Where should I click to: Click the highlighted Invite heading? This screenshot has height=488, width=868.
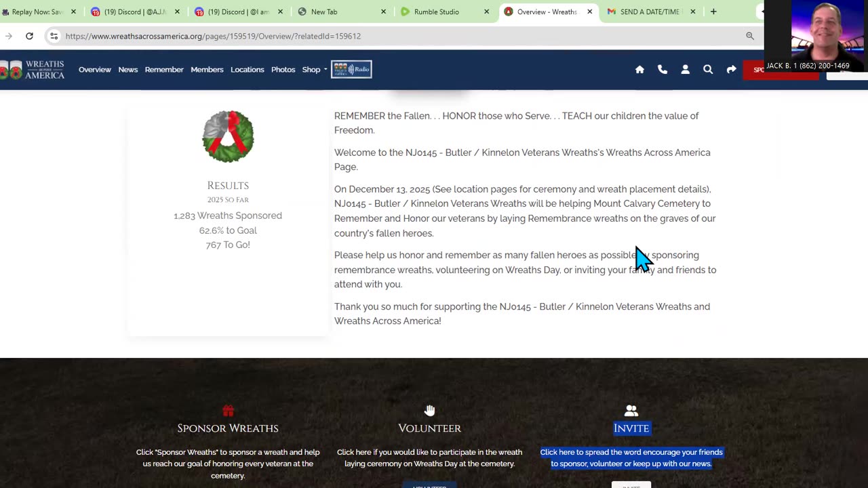click(x=631, y=428)
